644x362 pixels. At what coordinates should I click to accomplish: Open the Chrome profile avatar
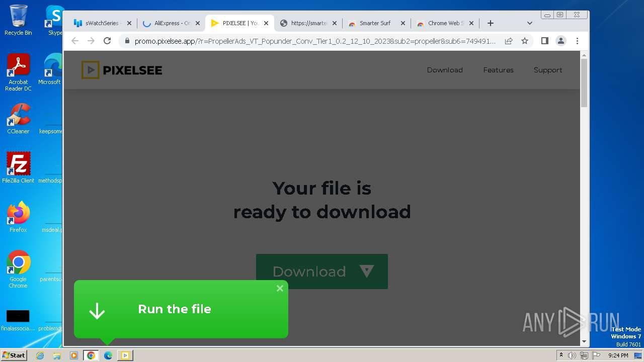[561, 41]
